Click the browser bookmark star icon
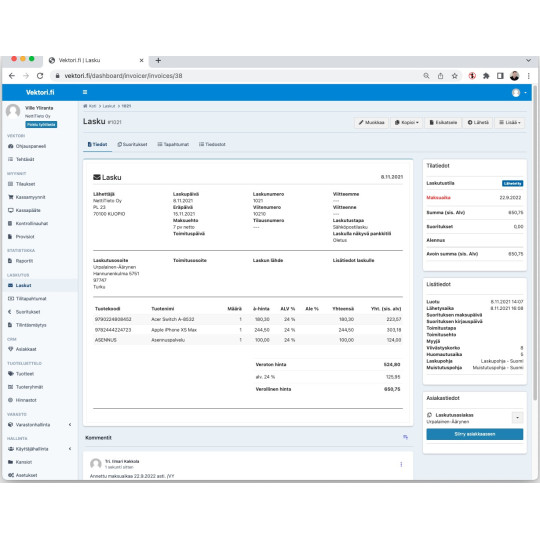Screen dimensions: 540x540 tap(455, 76)
